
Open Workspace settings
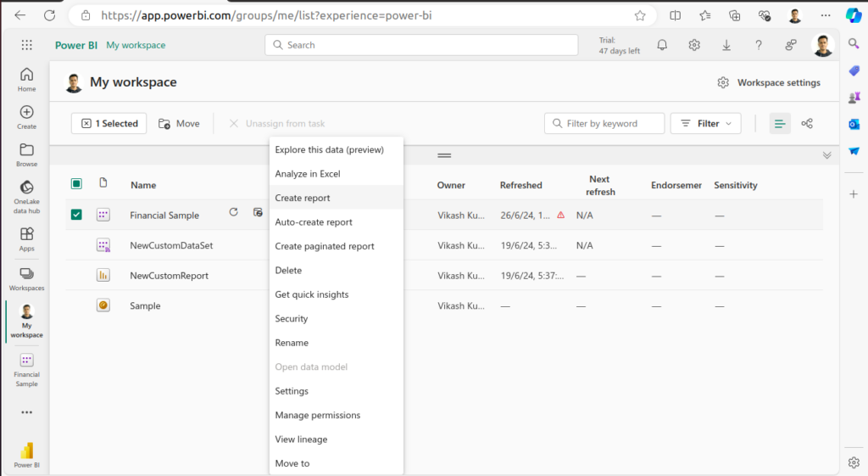point(769,82)
